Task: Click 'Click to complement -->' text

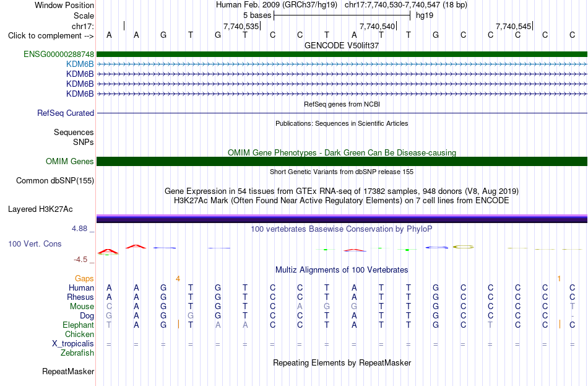Action: tap(51, 36)
